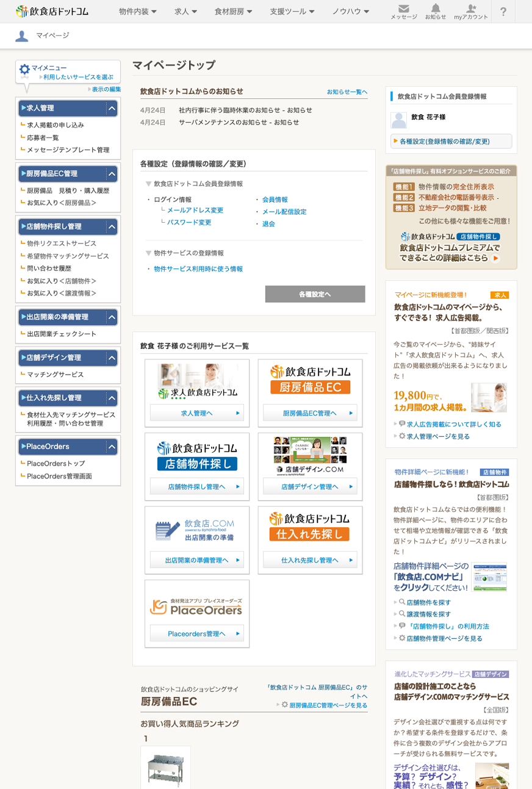Click the help question mark icon
The width and height of the screenshot is (532, 789).
click(x=503, y=12)
